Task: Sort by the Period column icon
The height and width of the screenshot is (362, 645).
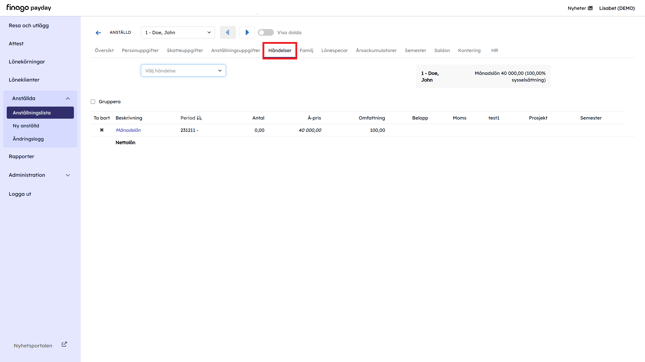Action: [x=199, y=118]
